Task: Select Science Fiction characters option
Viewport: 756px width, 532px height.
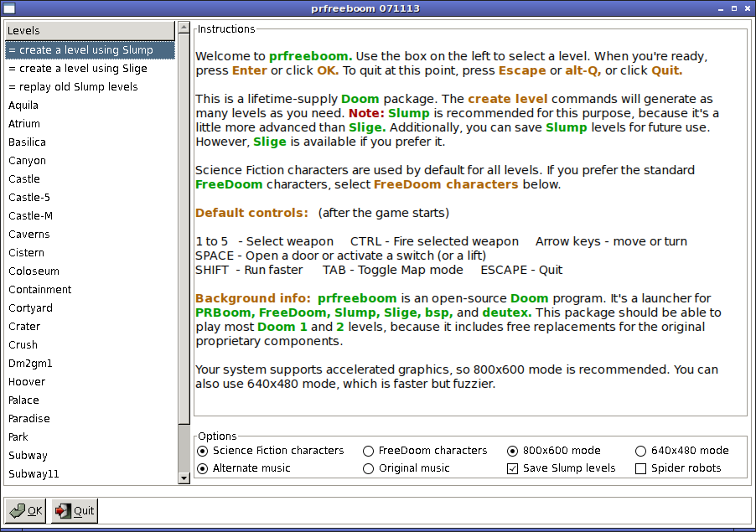Action: 271,451
